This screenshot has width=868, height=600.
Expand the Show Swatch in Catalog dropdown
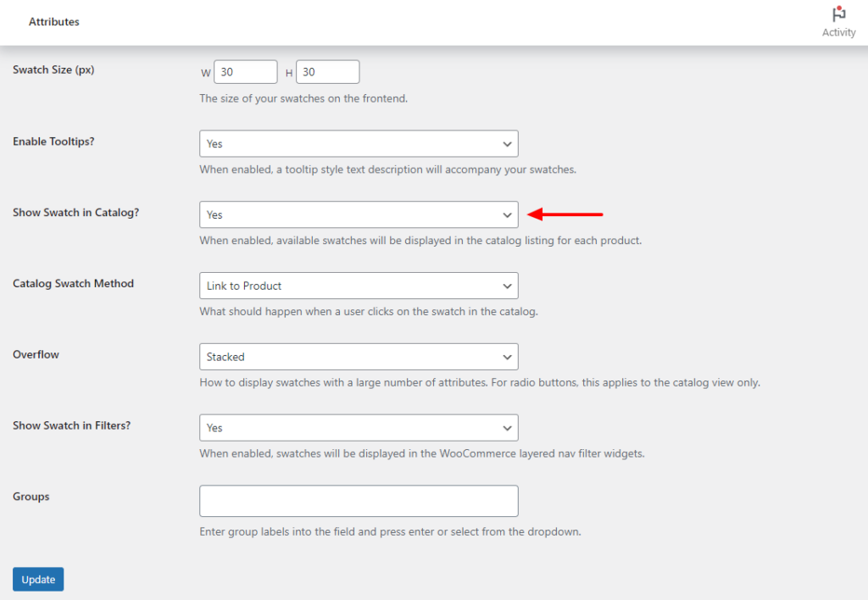[x=358, y=215]
